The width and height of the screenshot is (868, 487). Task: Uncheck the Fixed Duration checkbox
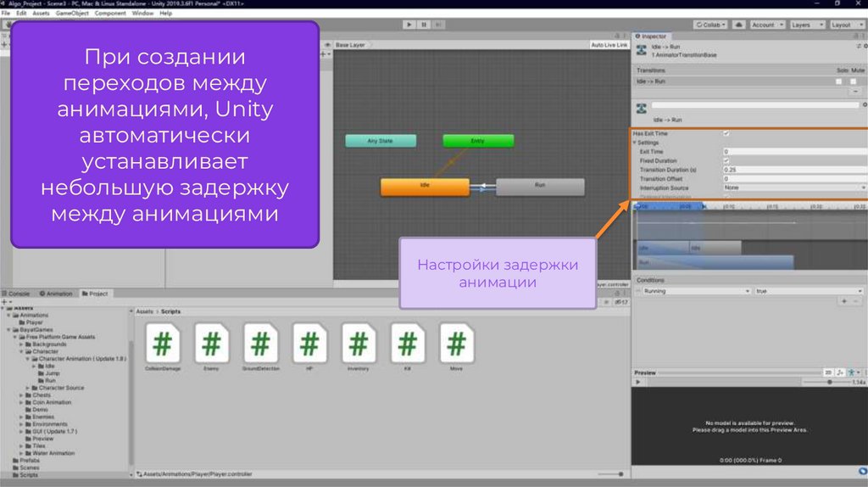coord(726,160)
